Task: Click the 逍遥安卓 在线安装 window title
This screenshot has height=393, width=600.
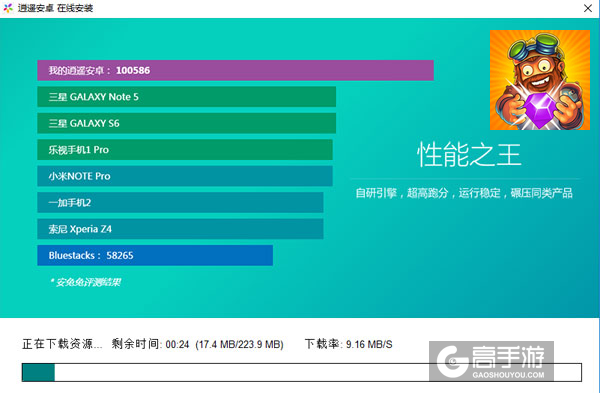Action: pos(55,8)
